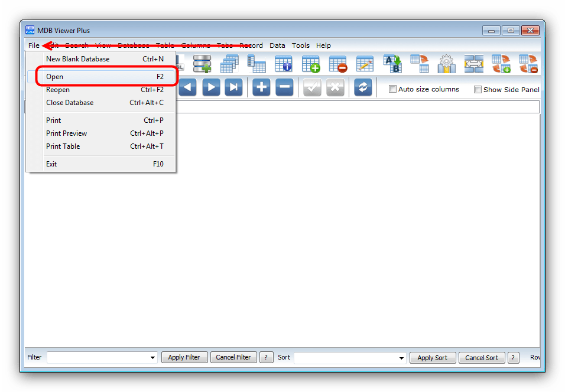Click the table info icon

pyautogui.click(x=283, y=64)
